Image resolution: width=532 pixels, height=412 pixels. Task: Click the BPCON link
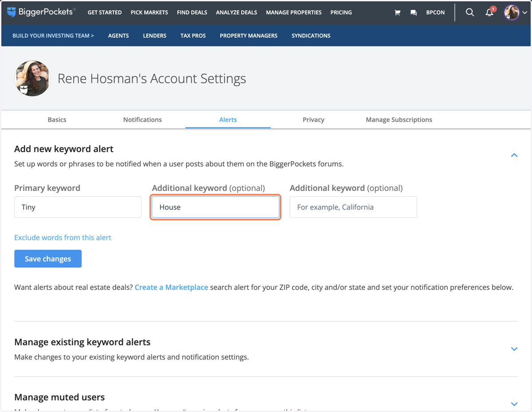tap(435, 12)
